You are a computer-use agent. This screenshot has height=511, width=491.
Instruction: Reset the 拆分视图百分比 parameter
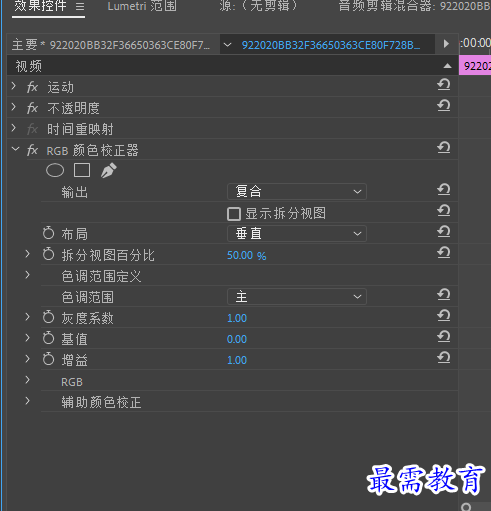(x=444, y=253)
